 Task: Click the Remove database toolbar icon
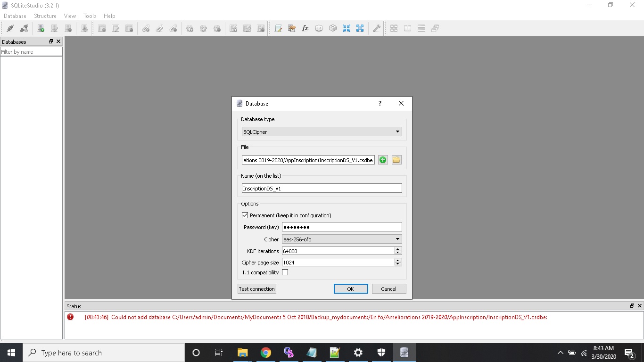pyautogui.click(x=68, y=28)
